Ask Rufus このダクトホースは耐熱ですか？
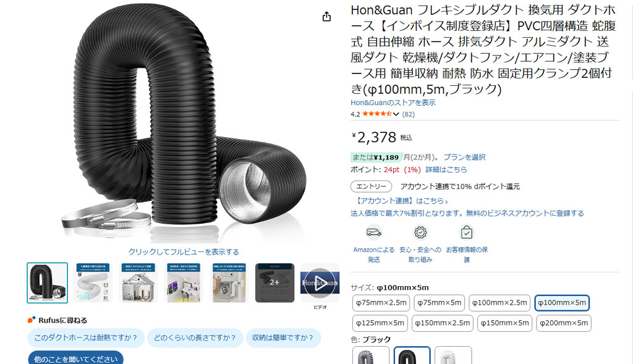The width and height of the screenshot is (633, 364). click(86, 338)
